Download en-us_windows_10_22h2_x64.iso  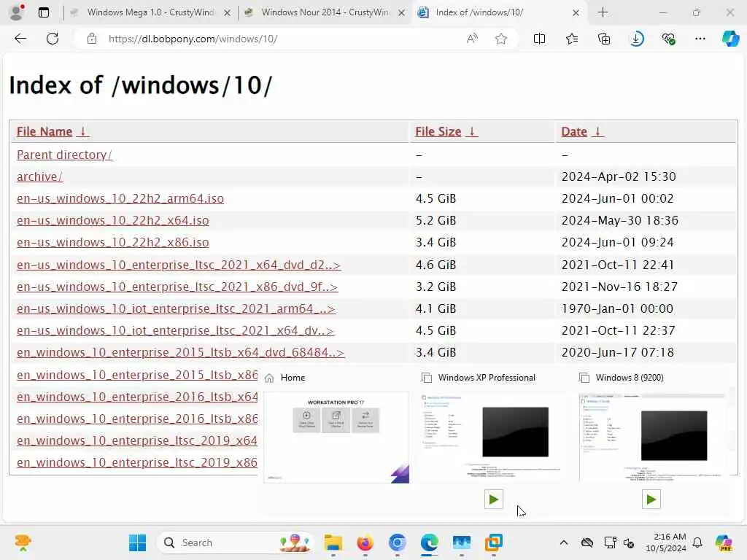coord(113,220)
